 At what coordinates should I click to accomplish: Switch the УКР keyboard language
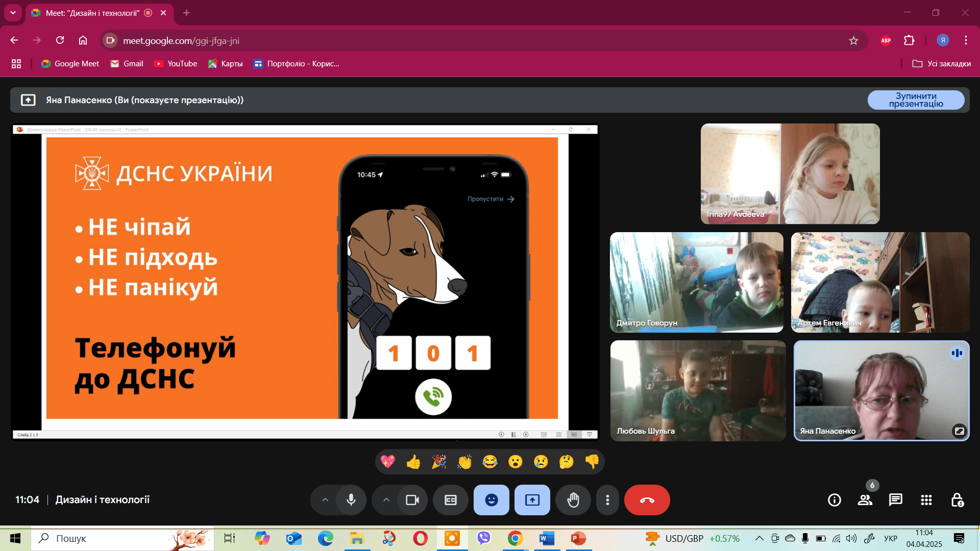(x=891, y=538)
